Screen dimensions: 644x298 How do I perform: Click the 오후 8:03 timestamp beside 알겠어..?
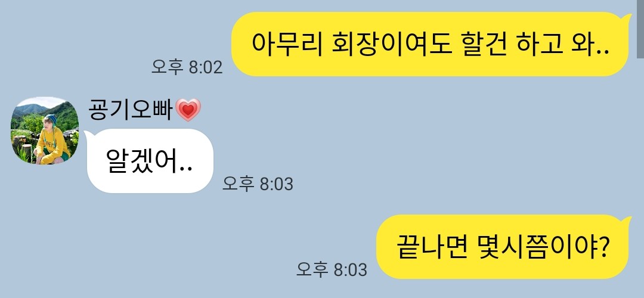[x=258, y=184]
